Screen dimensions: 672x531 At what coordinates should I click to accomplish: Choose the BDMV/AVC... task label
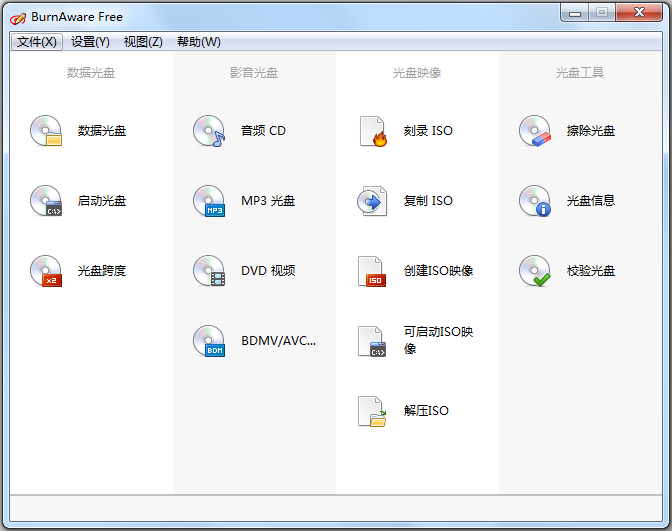point(279,341)
